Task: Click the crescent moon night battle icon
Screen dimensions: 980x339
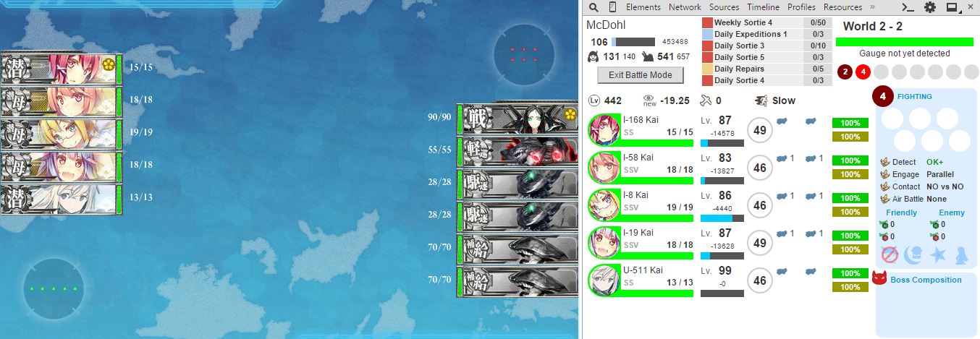Action: pos(914,254)
